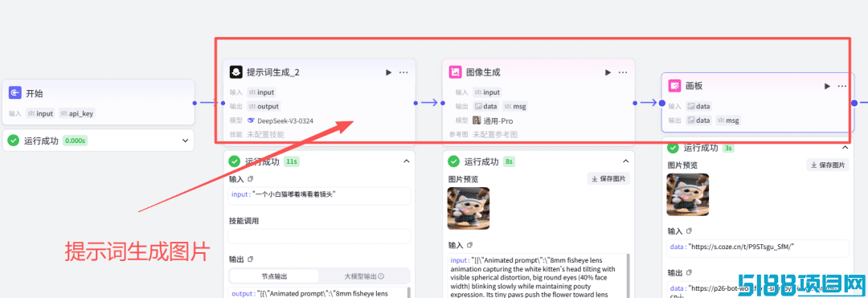Click the 未配置技能 text in the 提示词生成_2 node
Viewport: 868px width, 298px height.
click(x=266, y=134)
